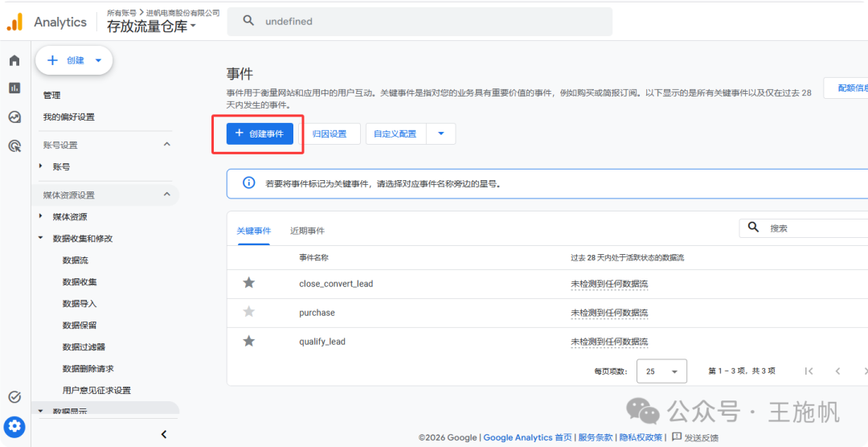Image resolution: width=868 pixels, height=447 pixels.
Task: Open 数据导入 in the sidebar
Action: pos(80,304)
